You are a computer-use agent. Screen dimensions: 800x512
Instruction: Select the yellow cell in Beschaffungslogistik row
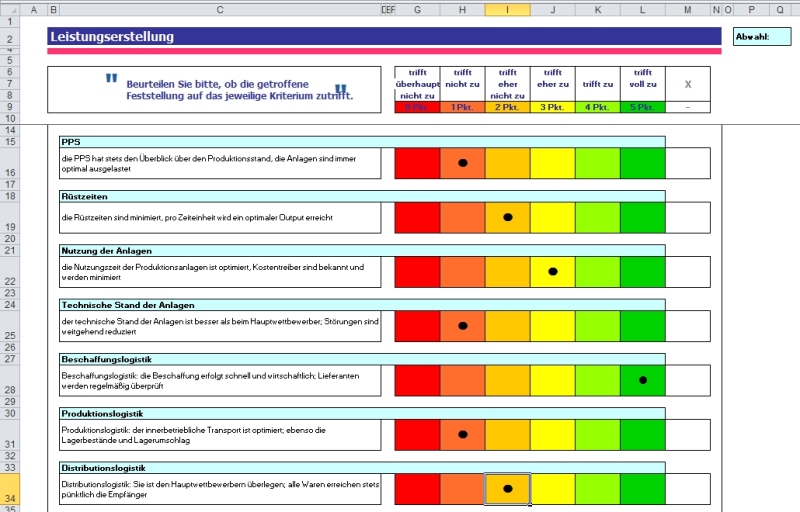(552, 380)
